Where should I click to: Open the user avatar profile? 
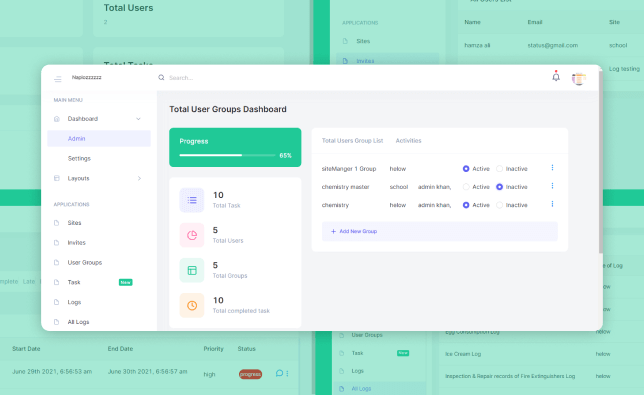click(578, 78)
